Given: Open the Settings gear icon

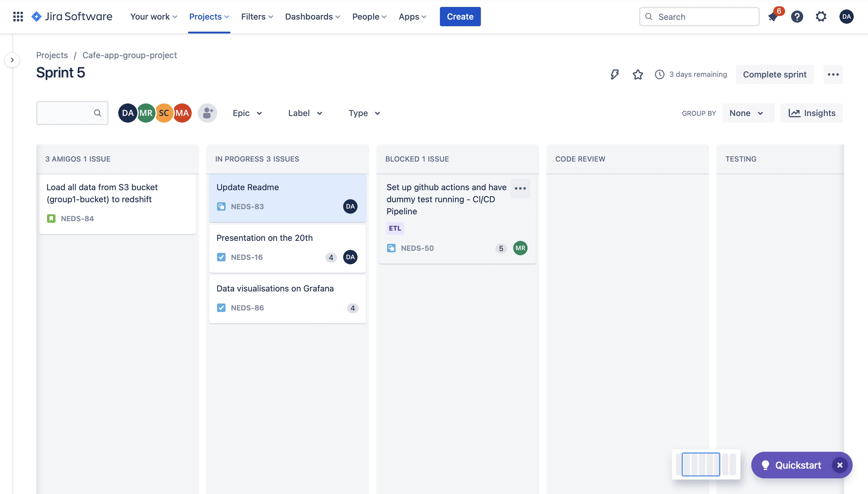Looking at the screenshot, I should click(821, 17).
